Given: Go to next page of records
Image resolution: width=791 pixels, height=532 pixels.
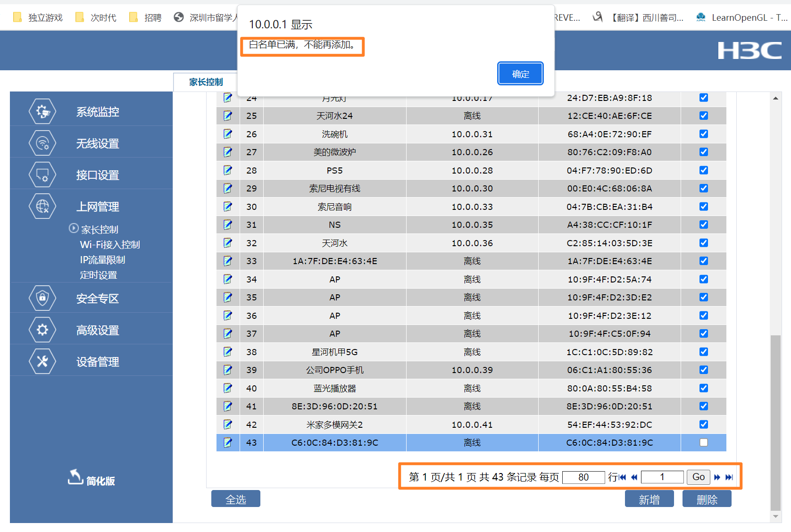Looking at the screenshot, I should [x=717, y=477].
